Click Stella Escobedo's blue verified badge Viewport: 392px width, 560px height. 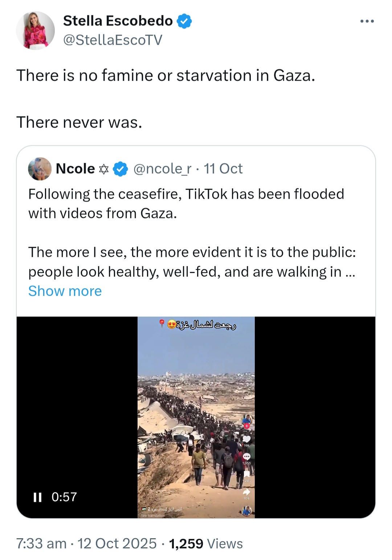coord(184,21)
